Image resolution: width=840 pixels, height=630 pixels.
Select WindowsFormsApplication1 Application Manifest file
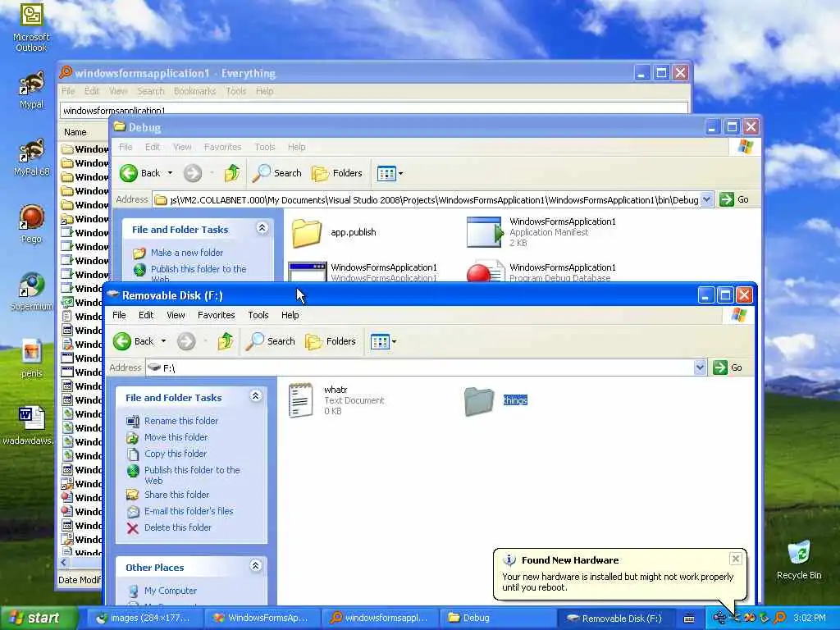click(541, 232)
